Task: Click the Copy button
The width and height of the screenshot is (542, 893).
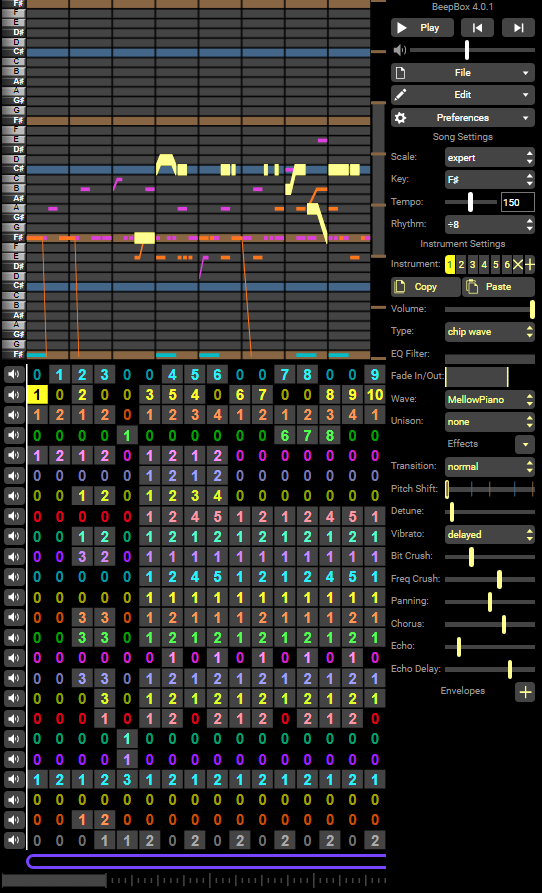Action: [x=426, y=287]
